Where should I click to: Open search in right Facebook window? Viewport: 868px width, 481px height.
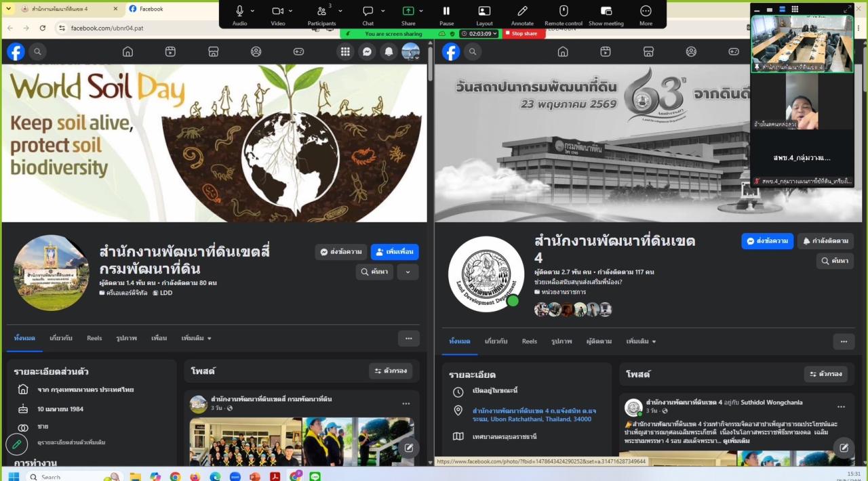473,51
